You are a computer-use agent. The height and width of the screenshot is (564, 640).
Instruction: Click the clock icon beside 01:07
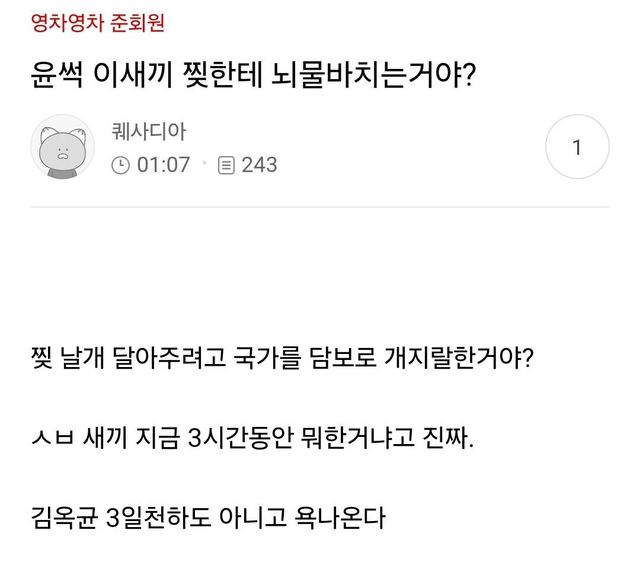point(120,165)
